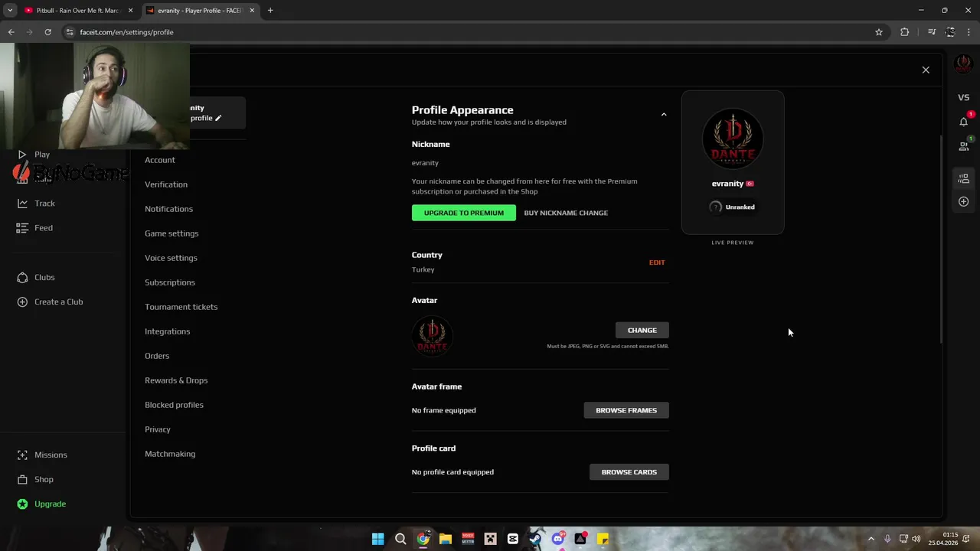Show hidden system tray icons

871,539
